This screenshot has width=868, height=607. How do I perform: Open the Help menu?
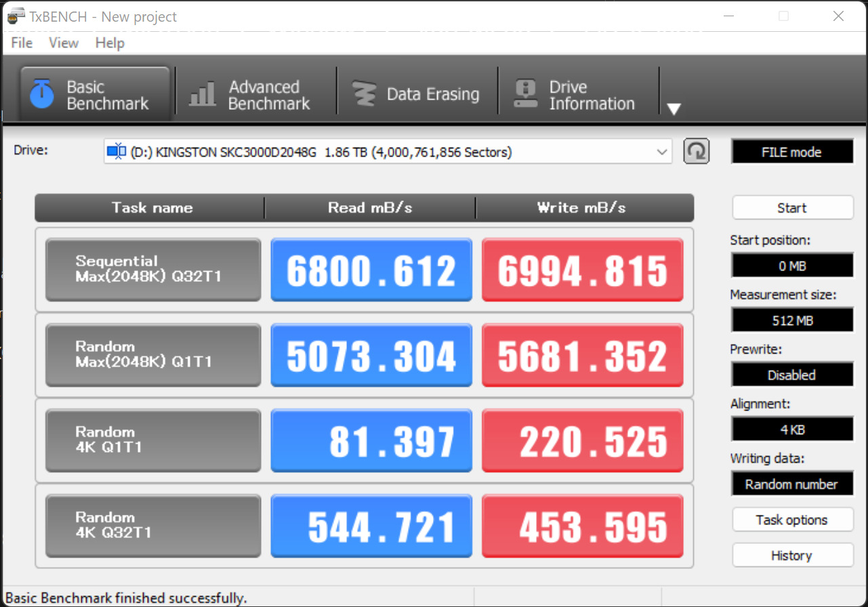tap(110, 43)
